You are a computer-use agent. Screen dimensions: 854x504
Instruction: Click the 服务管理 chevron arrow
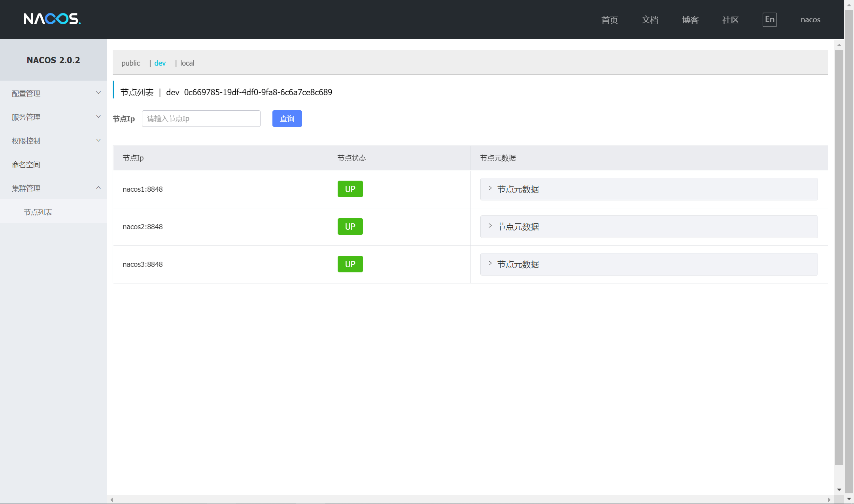pyautogui.click(x=98, y=117)
